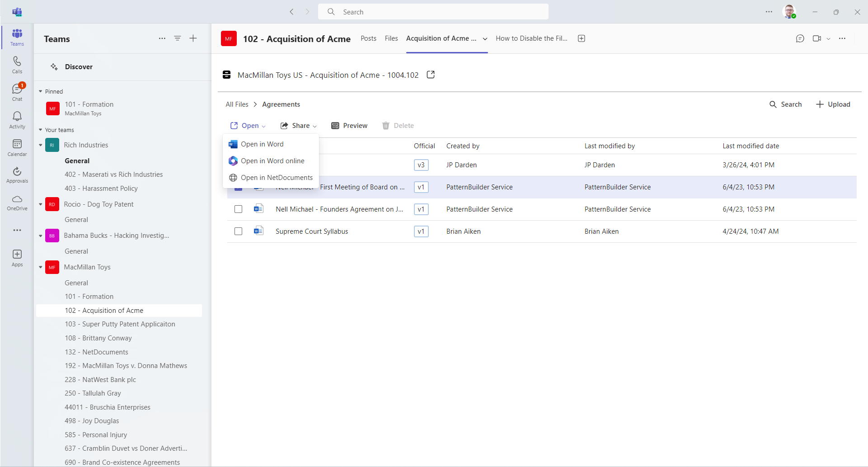Check the Founders Agreement row checkbox
The height and width of the screenshot is (467, 868).
[x=238, y=209]
